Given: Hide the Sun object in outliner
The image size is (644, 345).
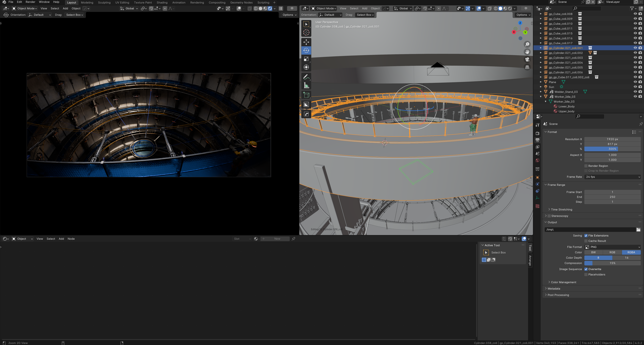Looking at the screenshot, I should (635, 87).
